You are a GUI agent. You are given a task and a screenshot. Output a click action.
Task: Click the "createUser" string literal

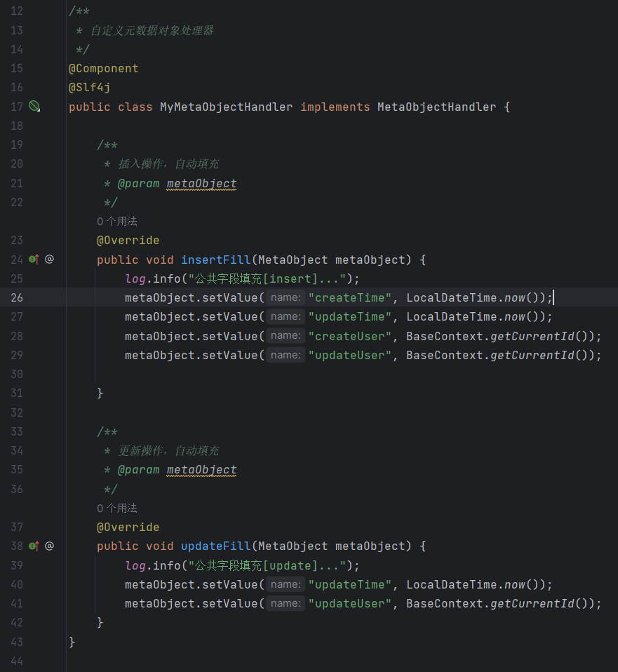tap(350, 336)
